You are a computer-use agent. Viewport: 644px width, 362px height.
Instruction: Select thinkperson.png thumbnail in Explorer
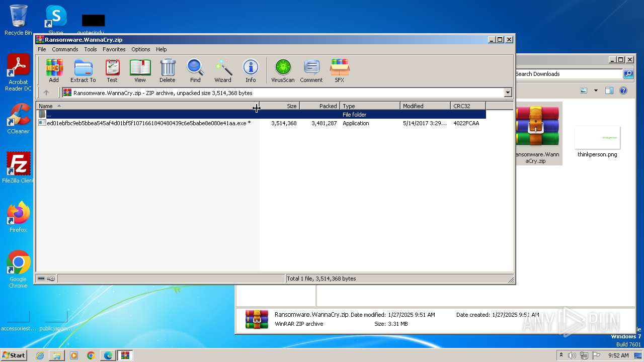tap(597, 142)
